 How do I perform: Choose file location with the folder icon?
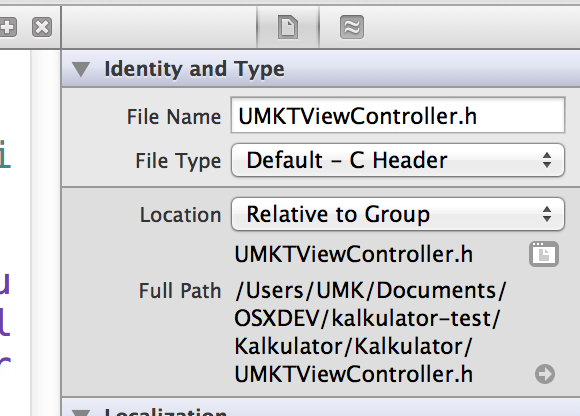click(544, 254)
